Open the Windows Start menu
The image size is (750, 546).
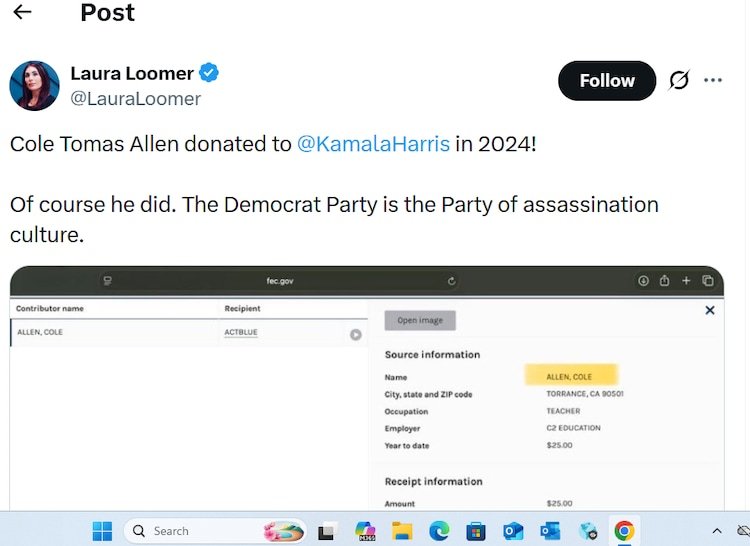pos(102,531)
